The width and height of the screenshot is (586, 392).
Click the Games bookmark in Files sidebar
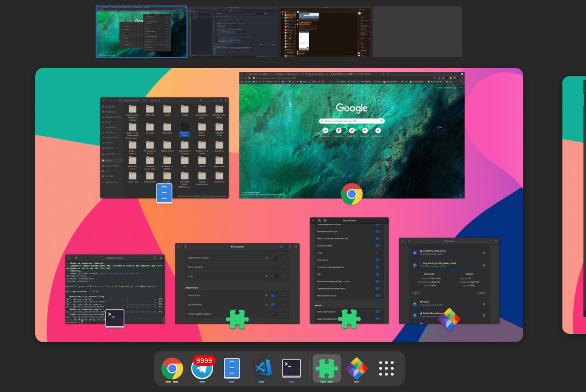(x=112, y=161)
